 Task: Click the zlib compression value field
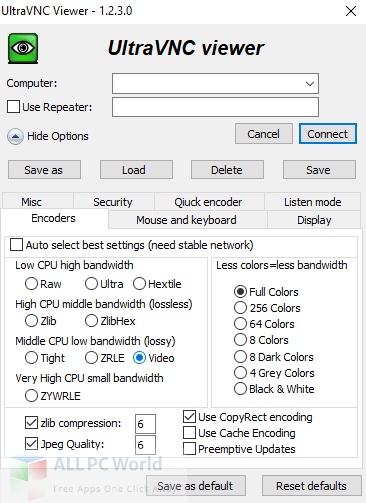[x=145, y=424]
